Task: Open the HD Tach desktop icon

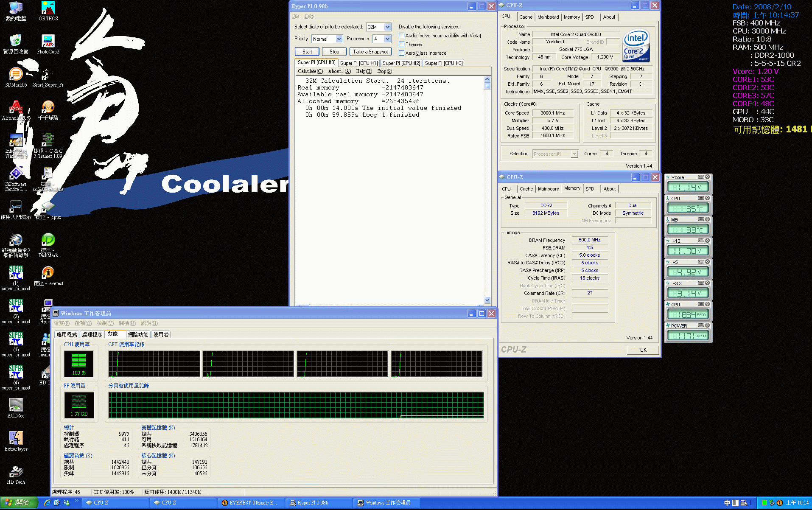Action: 16,471
